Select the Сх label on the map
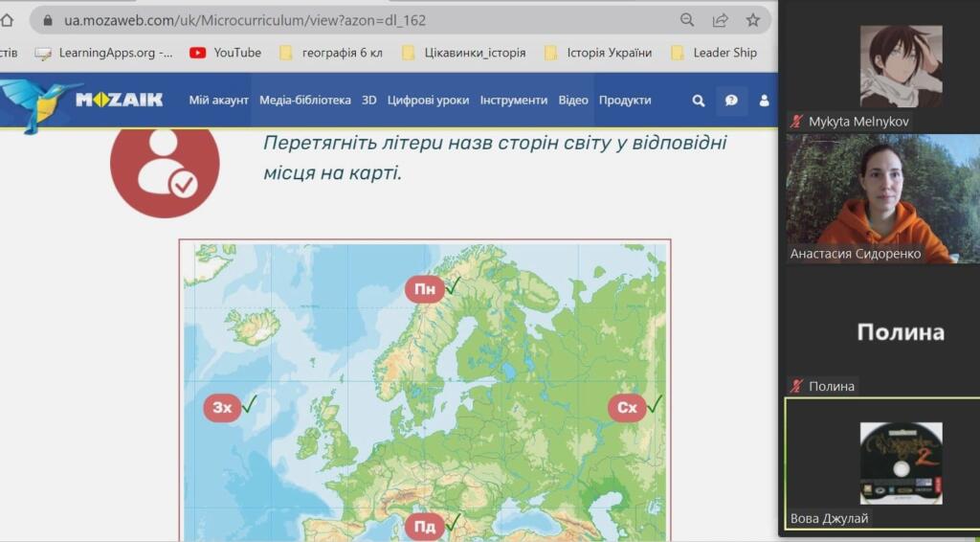This screenshot has height=542, width=980. [627, 408]
